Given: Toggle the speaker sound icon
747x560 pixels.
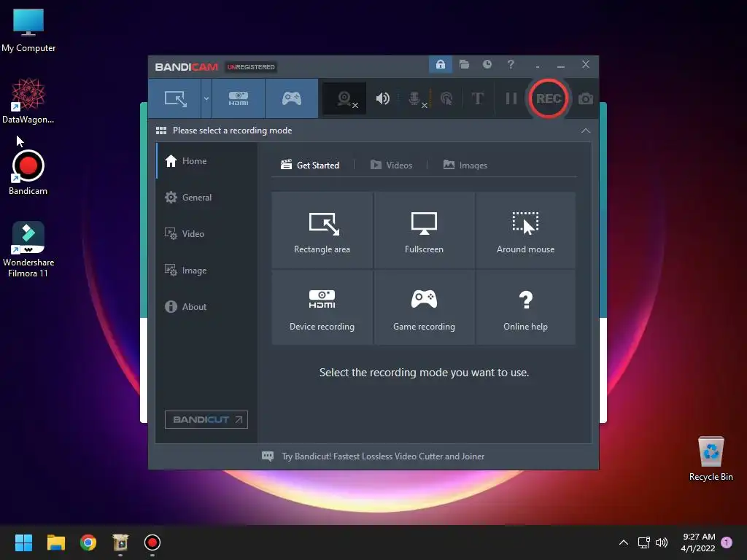Looking at the screenshot, I should click(x=382, y=98).
